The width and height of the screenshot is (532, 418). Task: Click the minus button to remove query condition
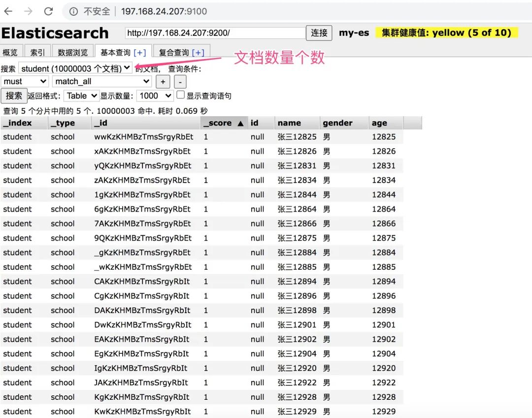180,82
